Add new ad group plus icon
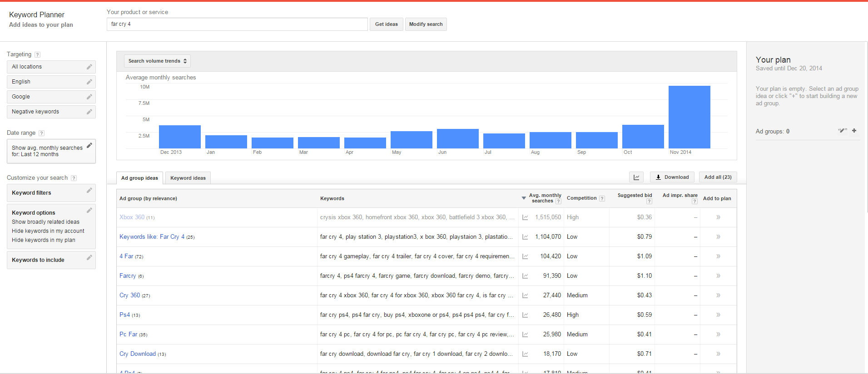The height and width of the screenshot is (374, 868). 854,131
